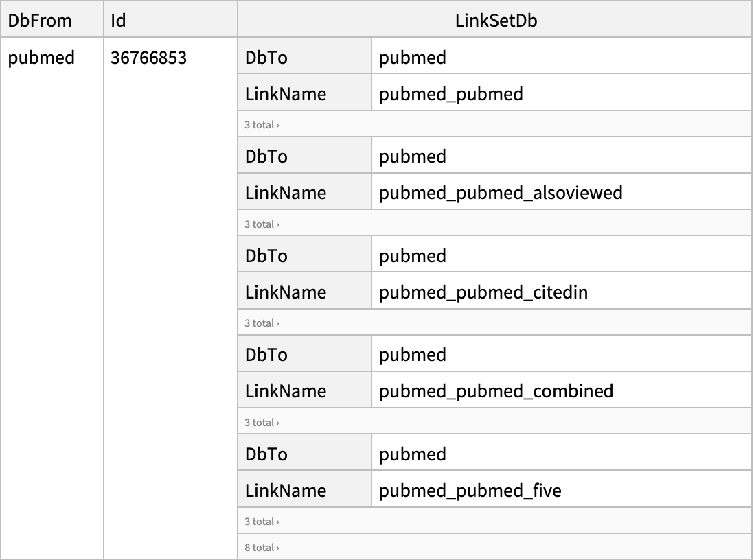754x560 pixels.
Task: Click the LinkName key beside pubmed_pubmed_five
Action: (x=286, y=491)
